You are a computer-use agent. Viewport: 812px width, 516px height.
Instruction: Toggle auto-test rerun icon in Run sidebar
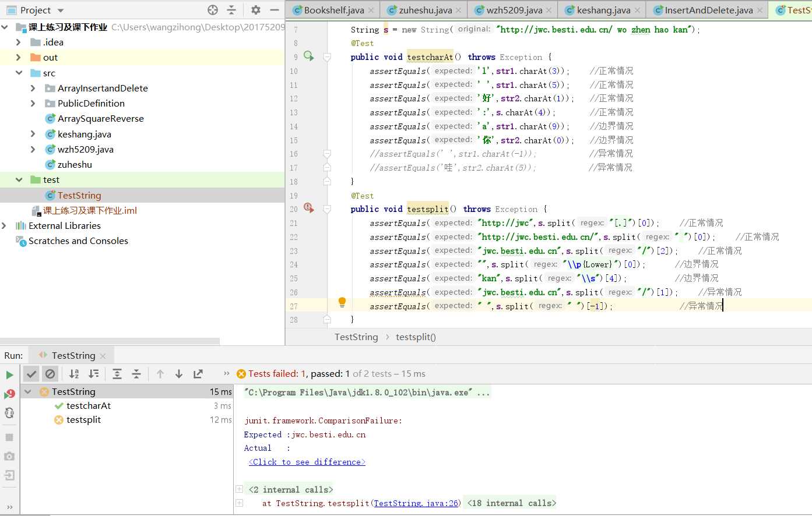tap(9, 413)
